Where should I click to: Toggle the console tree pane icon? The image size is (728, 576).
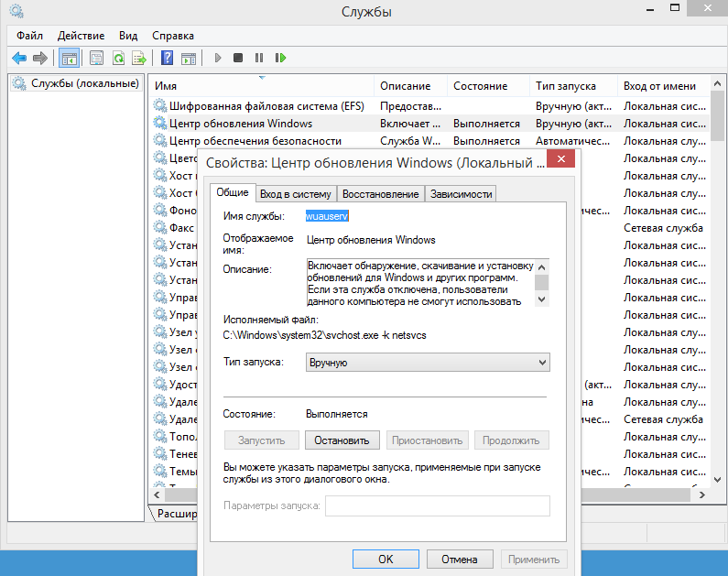tap(70, 58)
